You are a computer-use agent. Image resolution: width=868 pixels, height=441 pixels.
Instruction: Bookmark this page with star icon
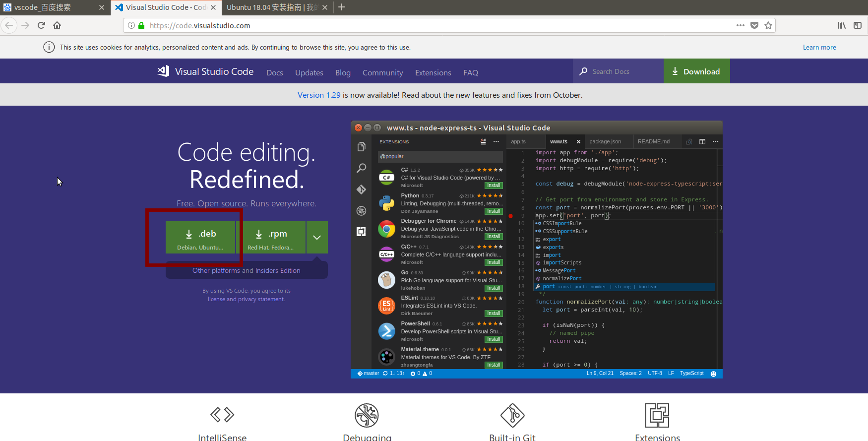[768, 25]
